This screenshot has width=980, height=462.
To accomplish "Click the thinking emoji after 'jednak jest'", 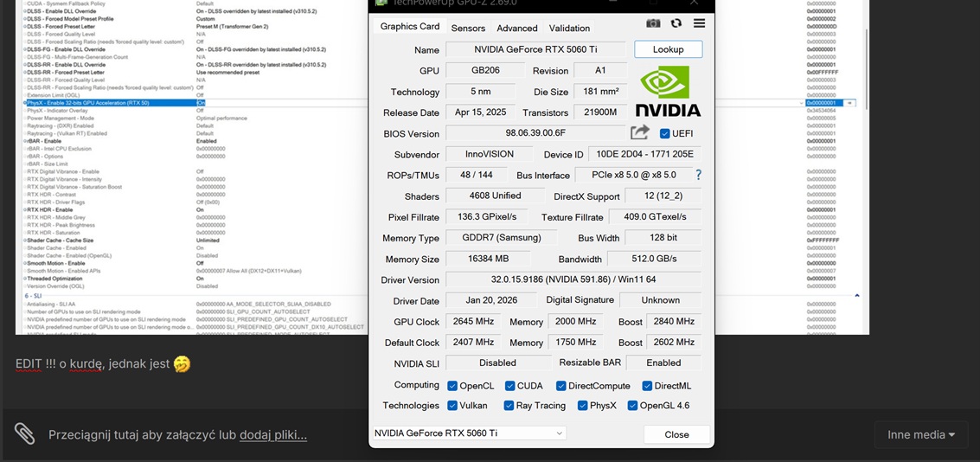I will tap(182, 364).
